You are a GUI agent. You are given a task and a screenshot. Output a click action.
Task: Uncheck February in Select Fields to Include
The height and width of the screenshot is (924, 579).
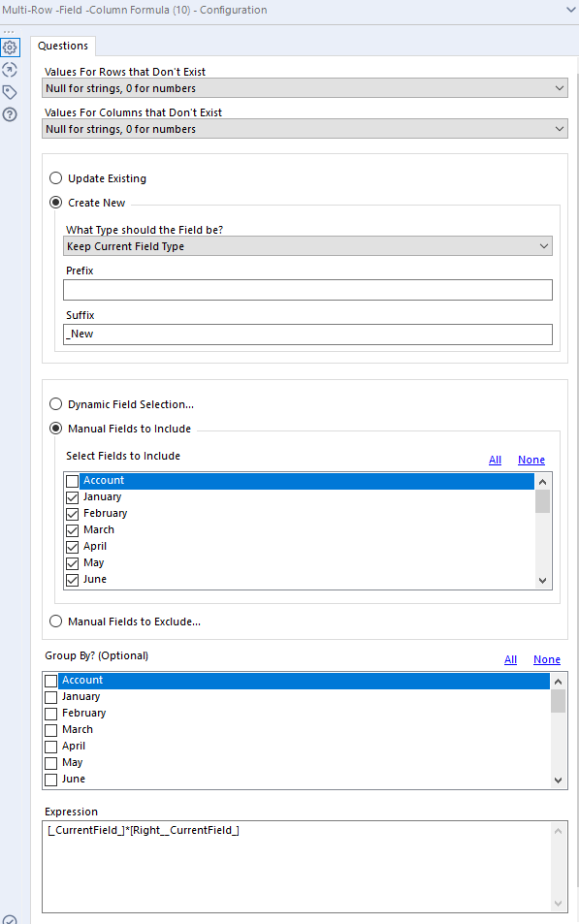pyautogui.click(x=73, y=514)
